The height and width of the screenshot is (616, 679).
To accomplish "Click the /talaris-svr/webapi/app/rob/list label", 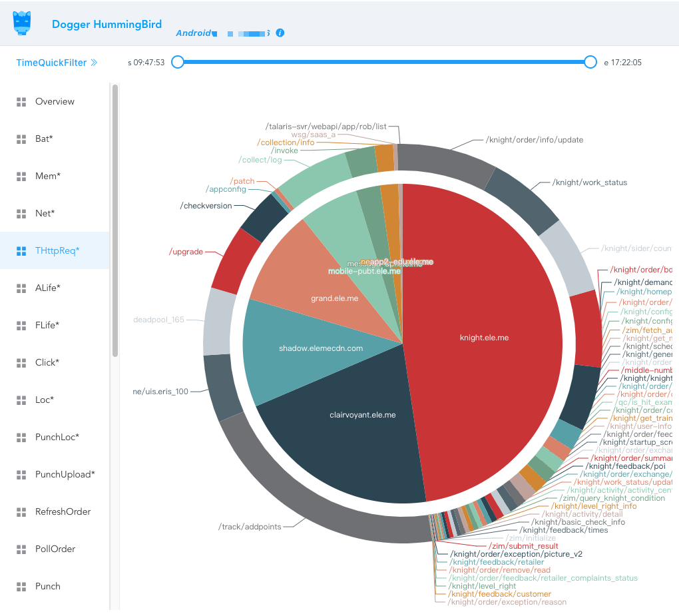I will [x=326, y=127].
